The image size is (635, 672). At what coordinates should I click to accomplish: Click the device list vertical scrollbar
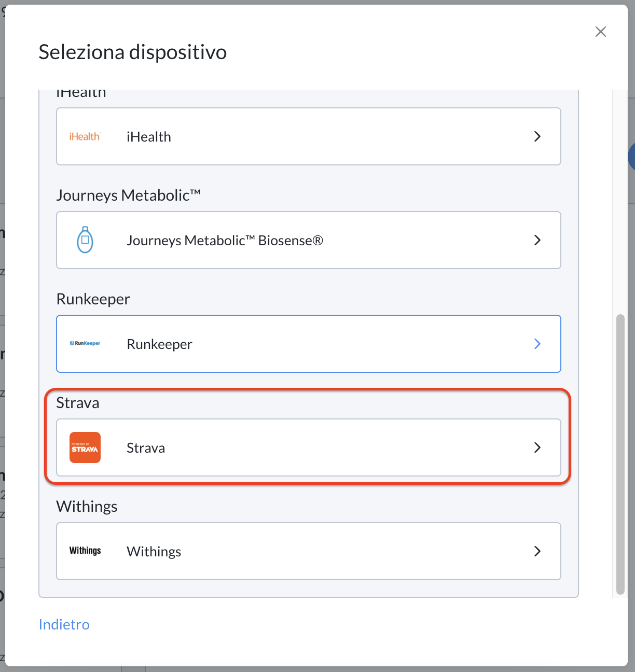[620, 454]
